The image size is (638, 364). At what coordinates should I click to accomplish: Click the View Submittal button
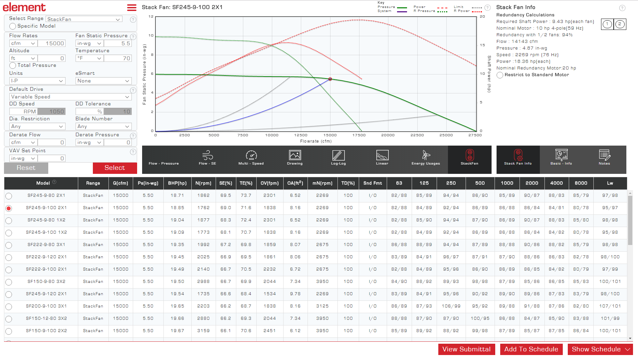tap(466, 349)
